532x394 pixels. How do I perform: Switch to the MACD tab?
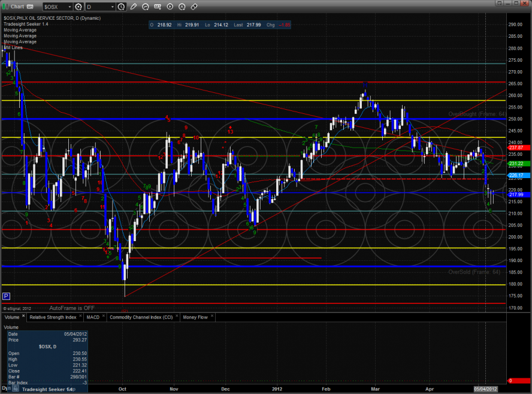[x=93, y=317]
